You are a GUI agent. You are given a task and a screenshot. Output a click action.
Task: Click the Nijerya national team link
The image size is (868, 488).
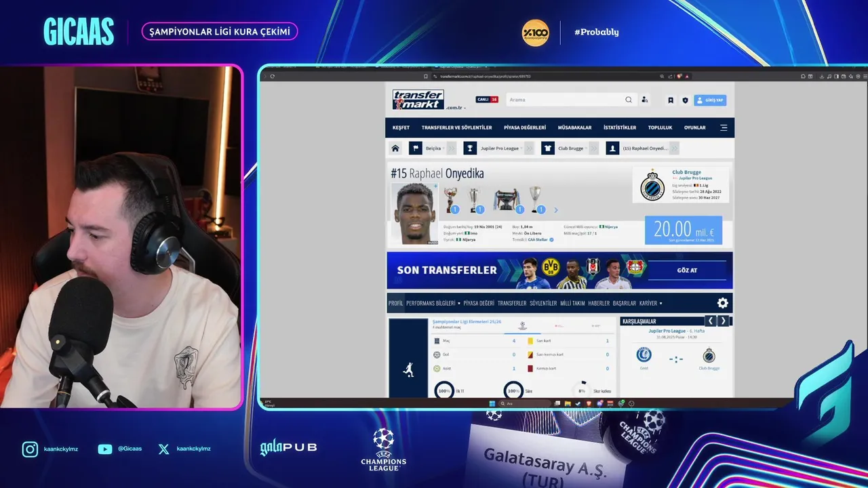[610, 226]
